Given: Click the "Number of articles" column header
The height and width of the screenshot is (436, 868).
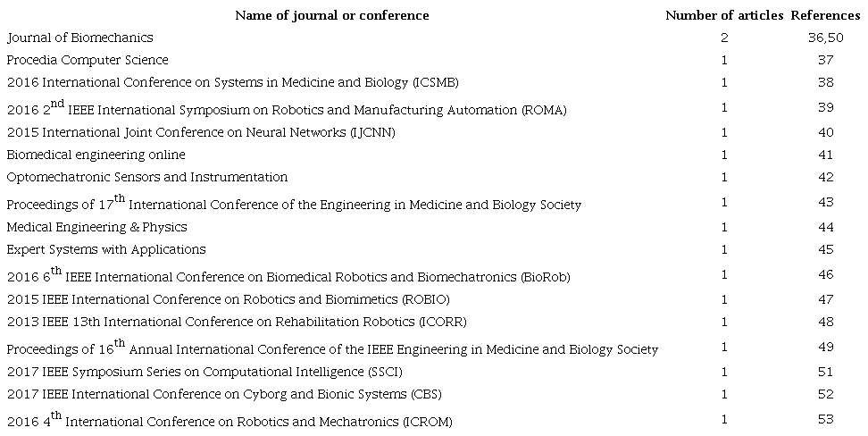Looking at the screenshot, I should (x=723, y=15).
